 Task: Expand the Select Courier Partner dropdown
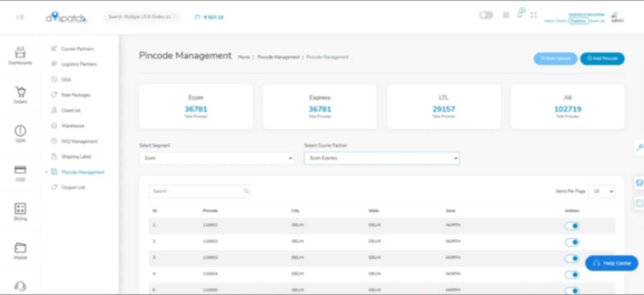pyautogui.click(x=381, y=158)
